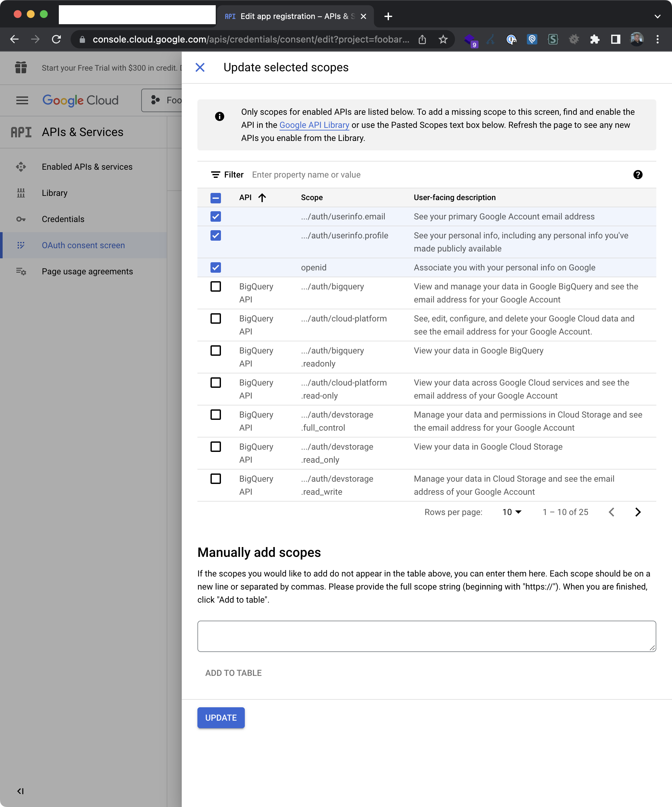Open the Google API Library link
This screenshot has width=672, height=807.
314,125
